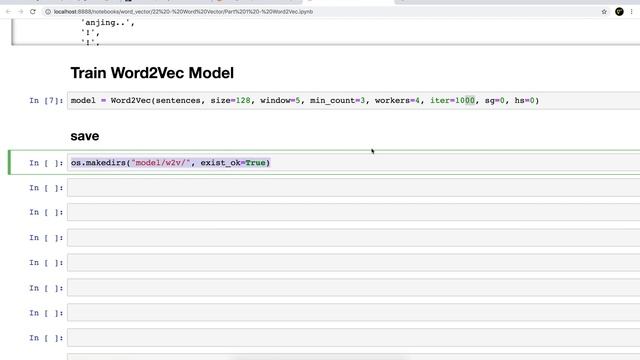The width and height of the screenshot is (640, 360).
Task: Open the Chrome three-dot menu
Action: point(631,12)
